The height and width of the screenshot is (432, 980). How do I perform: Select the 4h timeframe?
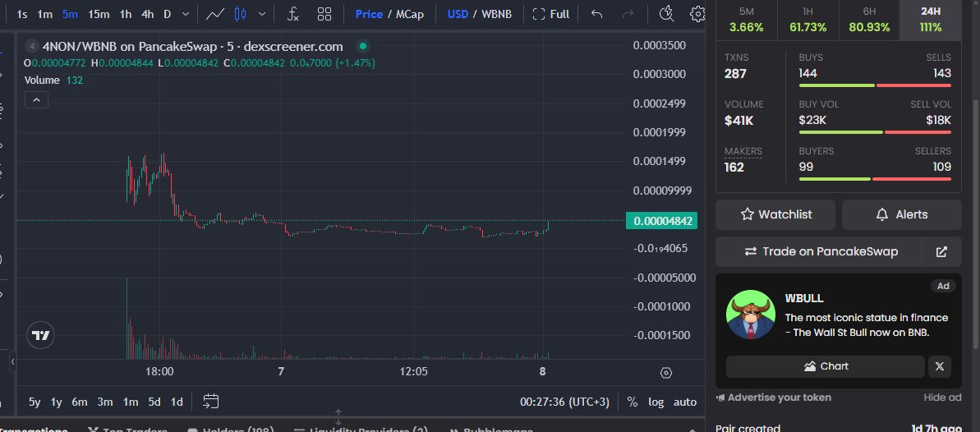coord(148,14)
